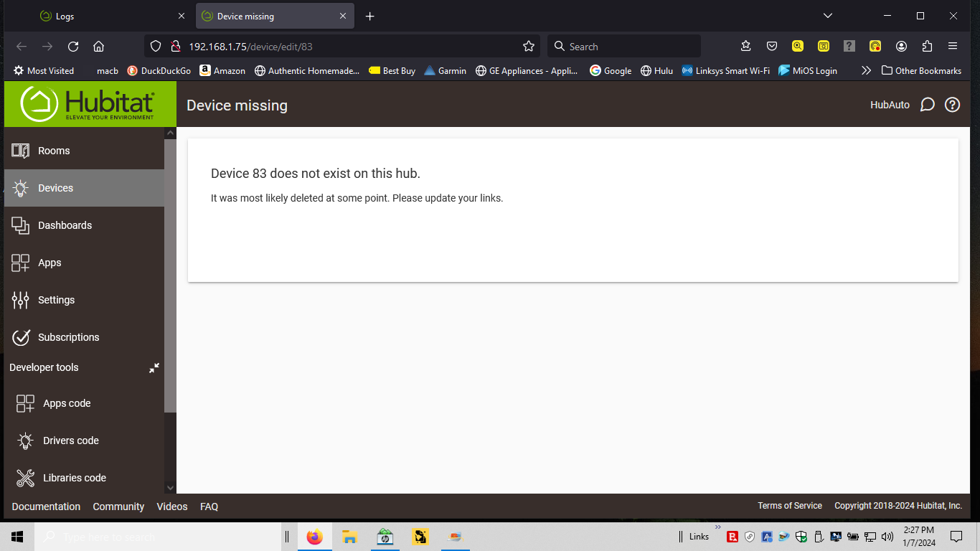The height and width of the screenshot is (551, 980).
Task: Open the Documentation footer link
Action: click(46, 507)
